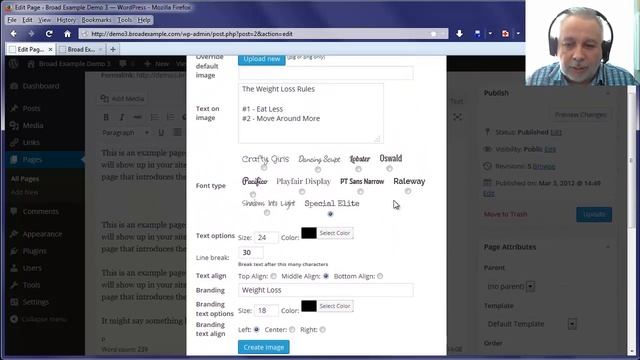Toggle Bold in the editor toolbar

[106, 117]
